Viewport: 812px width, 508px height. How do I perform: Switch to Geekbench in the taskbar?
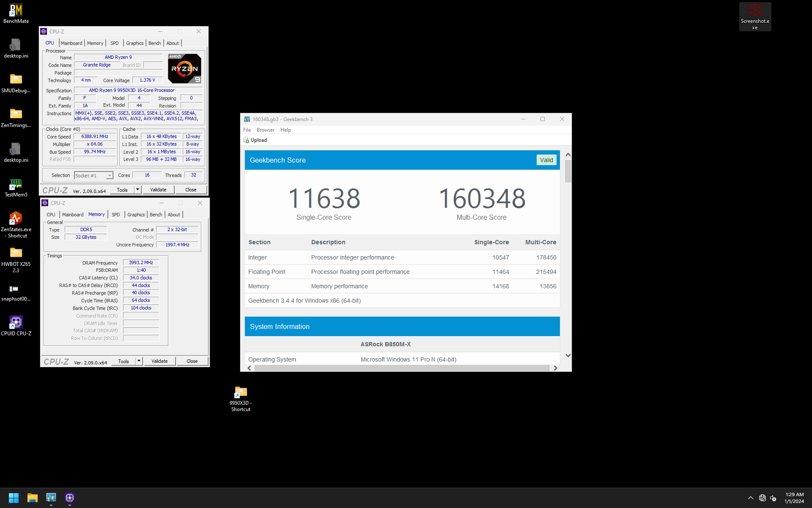tap(51, 498)
